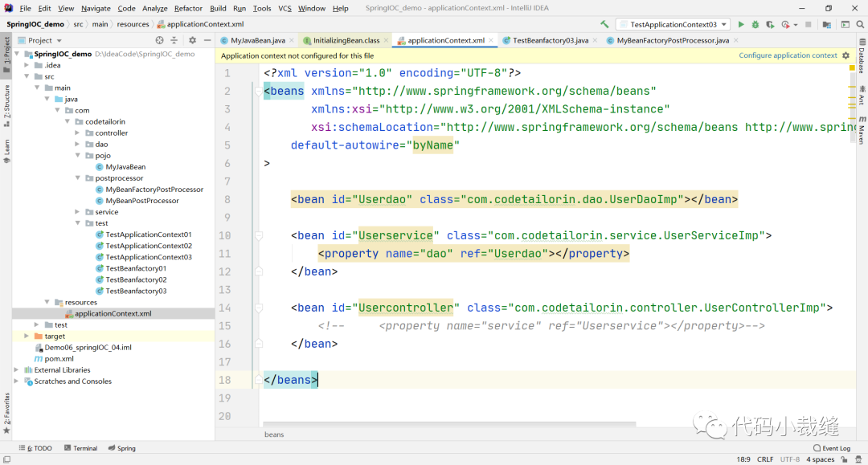Click Configure application context link

click(x=788, y=55)
